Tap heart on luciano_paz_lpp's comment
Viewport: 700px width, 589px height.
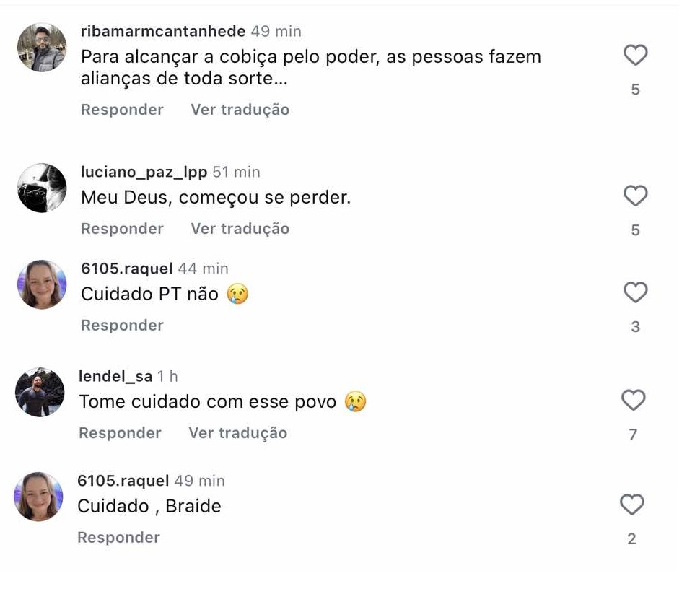635,196
